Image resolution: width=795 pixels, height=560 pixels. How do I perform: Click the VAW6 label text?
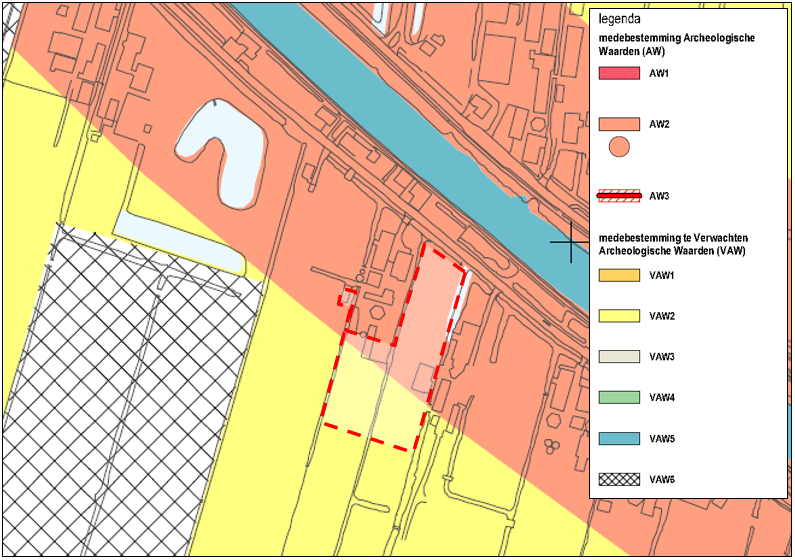[x=662, y=479]
